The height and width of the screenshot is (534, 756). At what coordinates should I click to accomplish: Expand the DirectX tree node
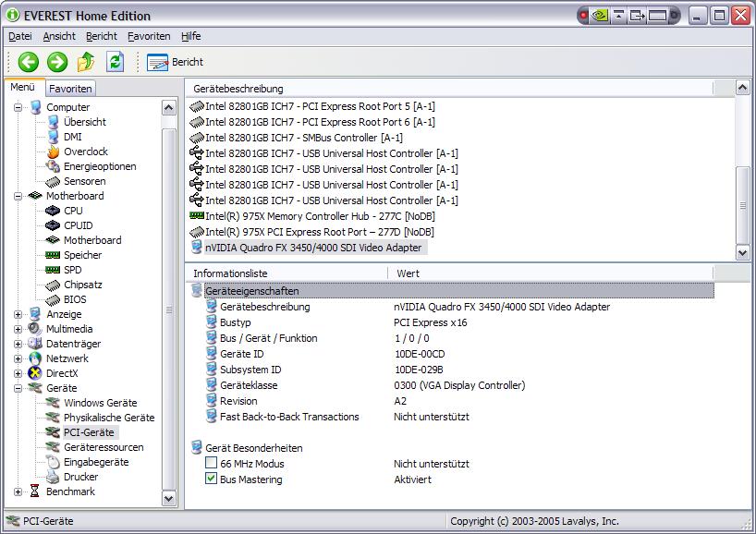[18, 373]
